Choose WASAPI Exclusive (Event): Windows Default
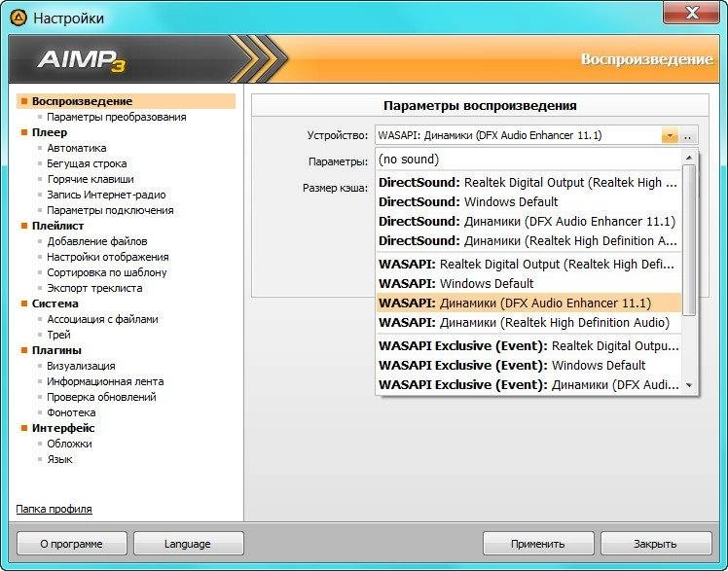The width and height of the screenshot is (728, 571). [x=528, y=366]
